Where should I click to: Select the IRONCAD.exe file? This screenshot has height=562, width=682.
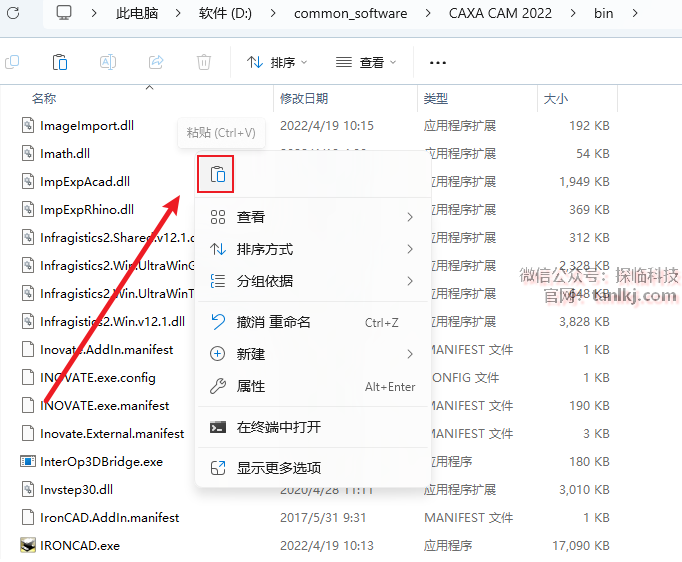[80, 546]
